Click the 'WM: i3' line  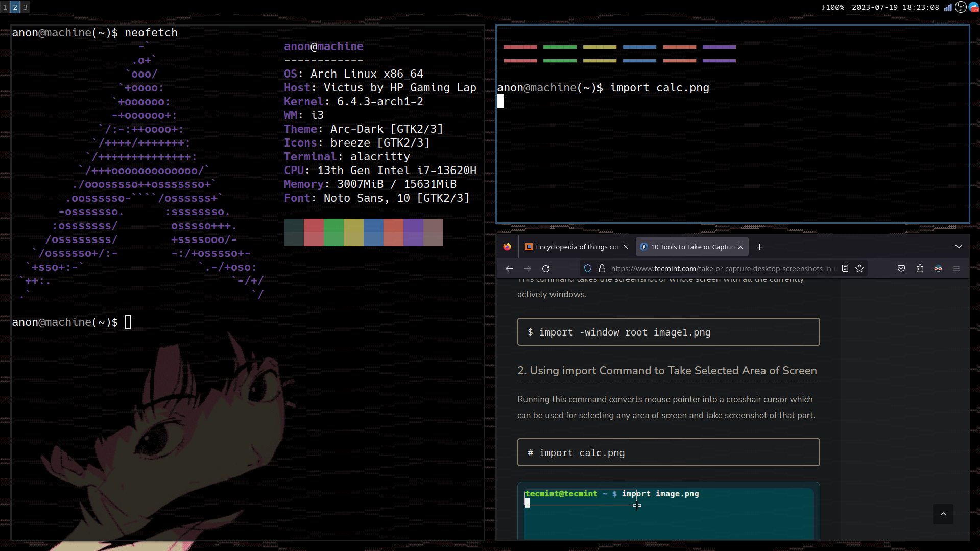click(304, 115)
